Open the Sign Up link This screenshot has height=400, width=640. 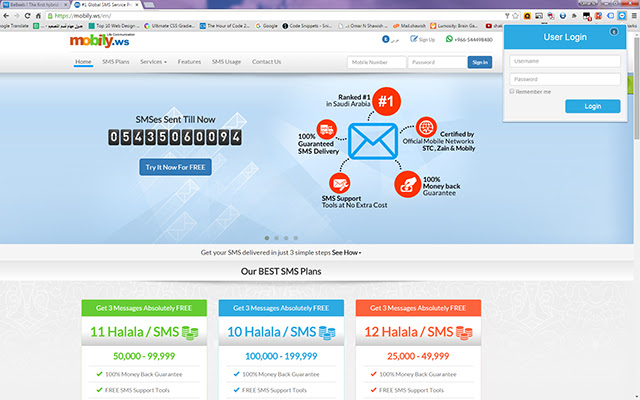click(422, 39)
